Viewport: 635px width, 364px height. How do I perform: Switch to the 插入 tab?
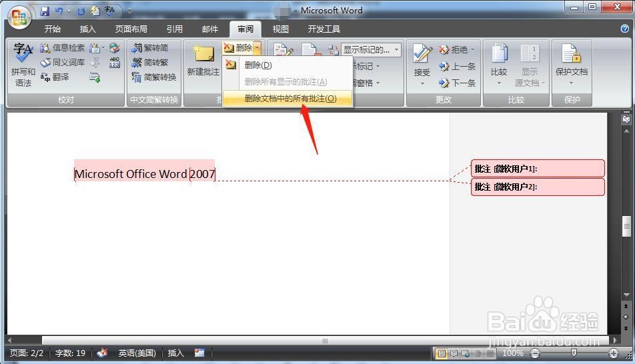click(88, 29)
